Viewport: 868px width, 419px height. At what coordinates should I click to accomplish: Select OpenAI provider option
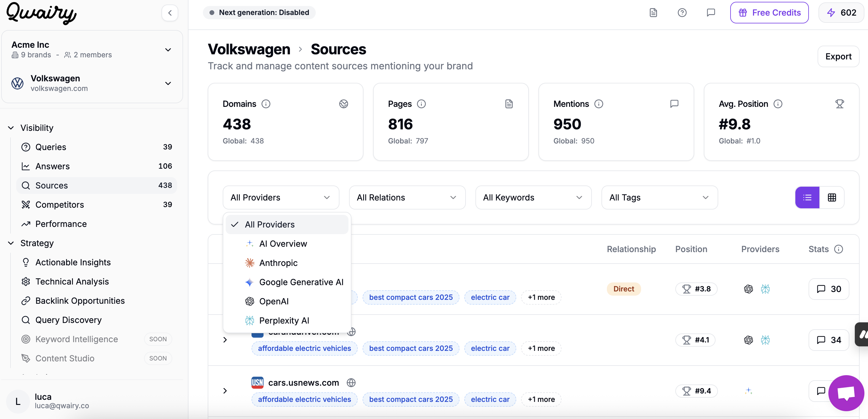(287, 301)
